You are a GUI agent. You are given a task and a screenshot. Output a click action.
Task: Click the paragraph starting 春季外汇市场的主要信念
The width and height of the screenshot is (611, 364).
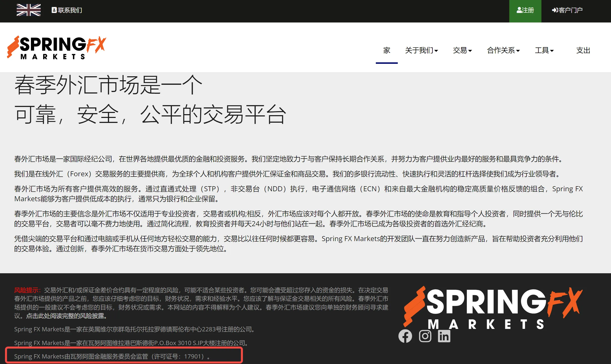[299, 219]
